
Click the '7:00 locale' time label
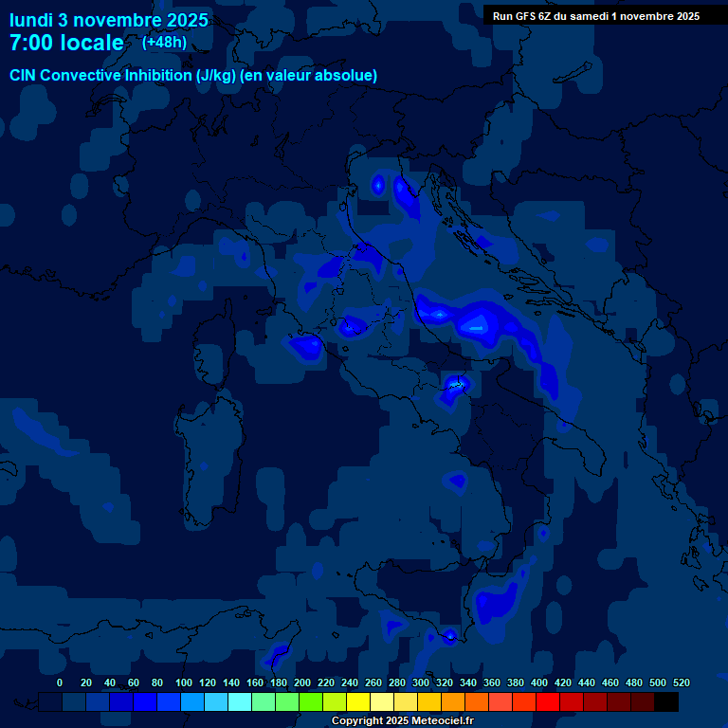coord(66,43)
